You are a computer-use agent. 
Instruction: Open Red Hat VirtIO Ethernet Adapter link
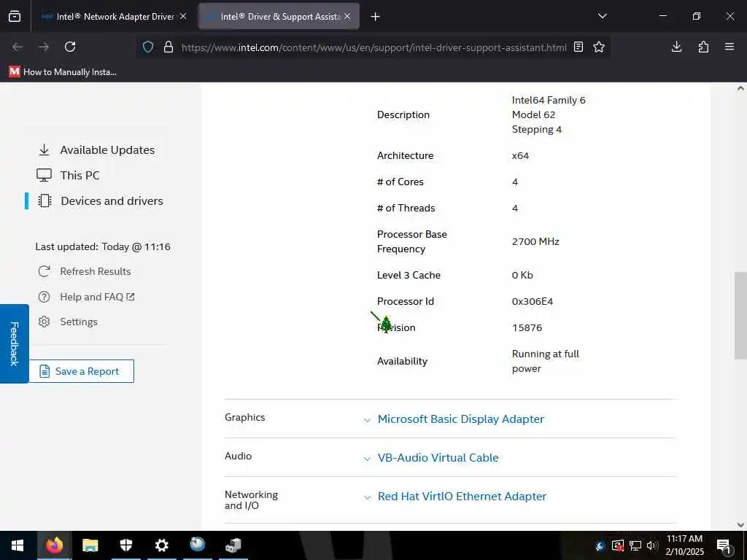[x=462, y=496]
